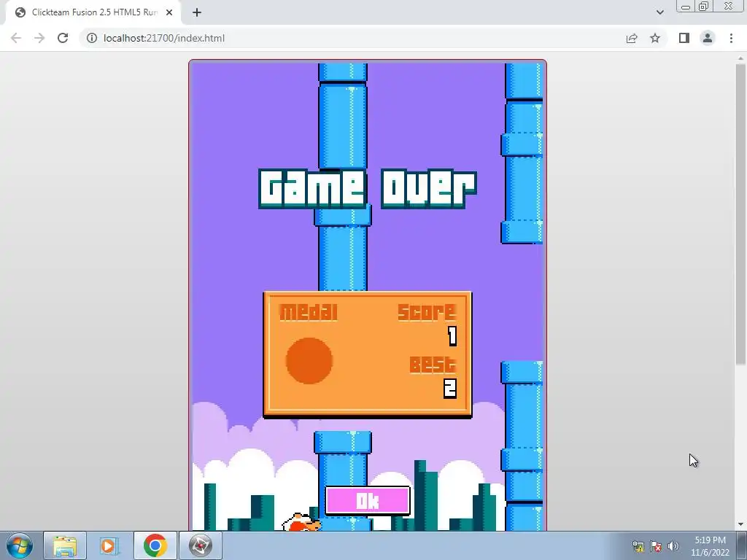Image resolution: width=747 pixels, height=560 pixels.
Task: Click the fallen red bird sprite
Action: pyautogui.click(x=301, y=523)
